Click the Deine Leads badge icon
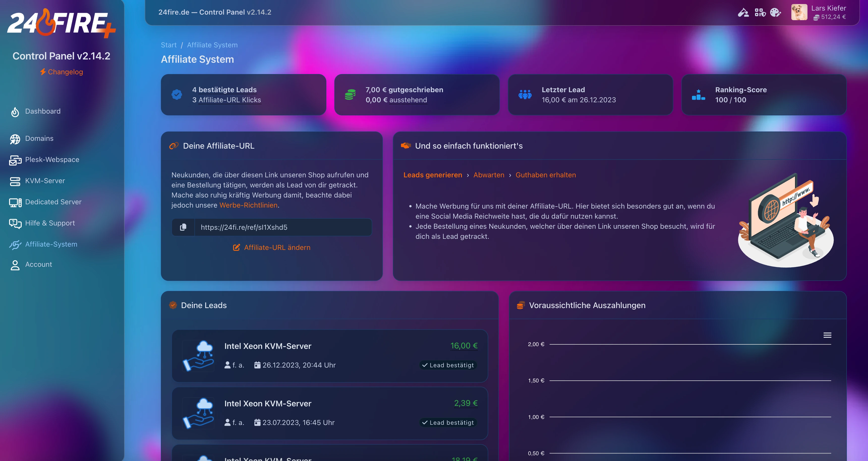Viewport: 868px width, 461px height. [173, 305]
